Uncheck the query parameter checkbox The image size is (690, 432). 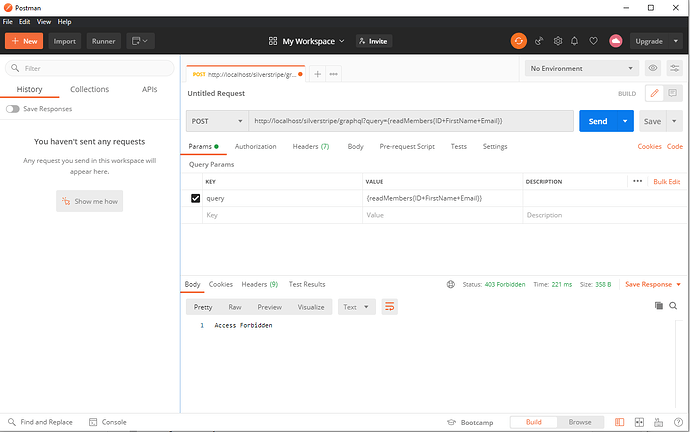click(195, 199)
